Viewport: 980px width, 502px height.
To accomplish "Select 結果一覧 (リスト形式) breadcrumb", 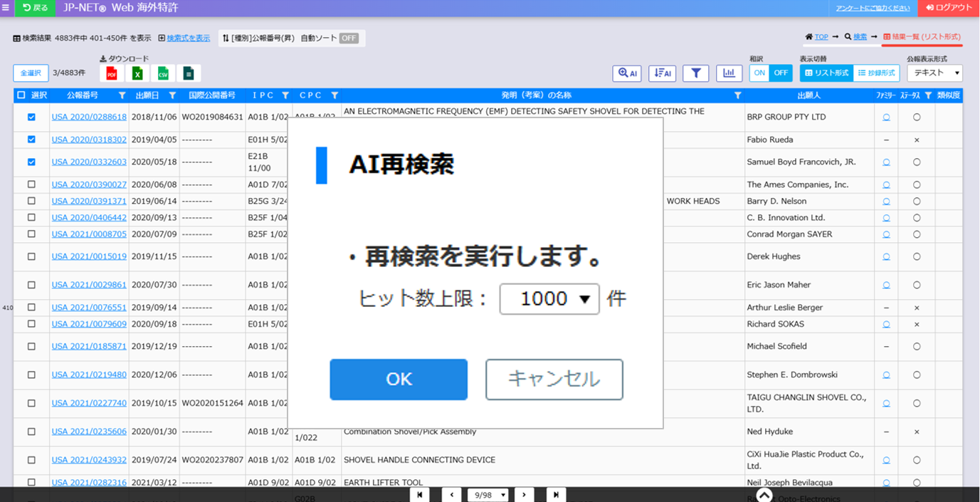I will [922, 36].
